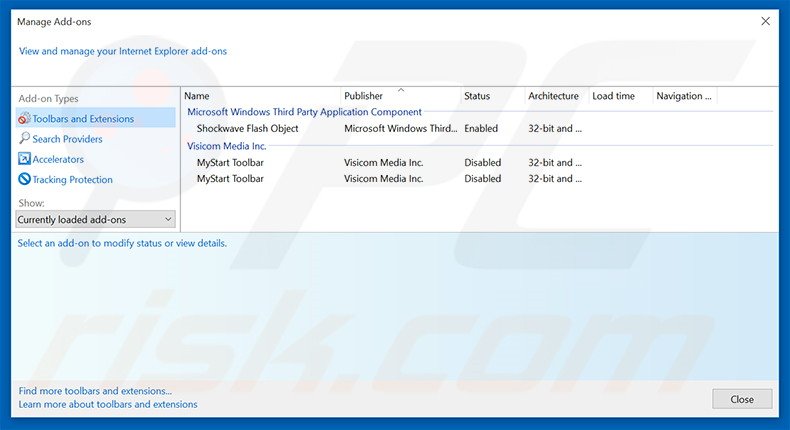Select Toolbars and Extensions add-on type
This screenshot has height=430, width=790.
coord(96,118)
